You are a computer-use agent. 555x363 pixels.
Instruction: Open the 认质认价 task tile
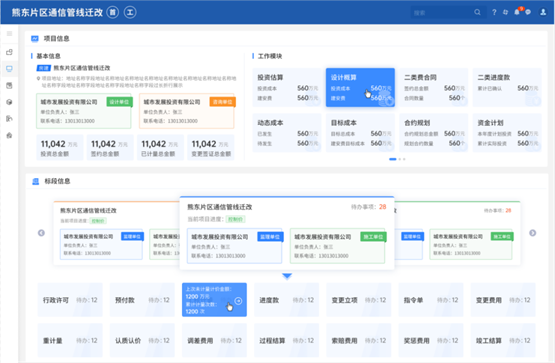(142, 340)
